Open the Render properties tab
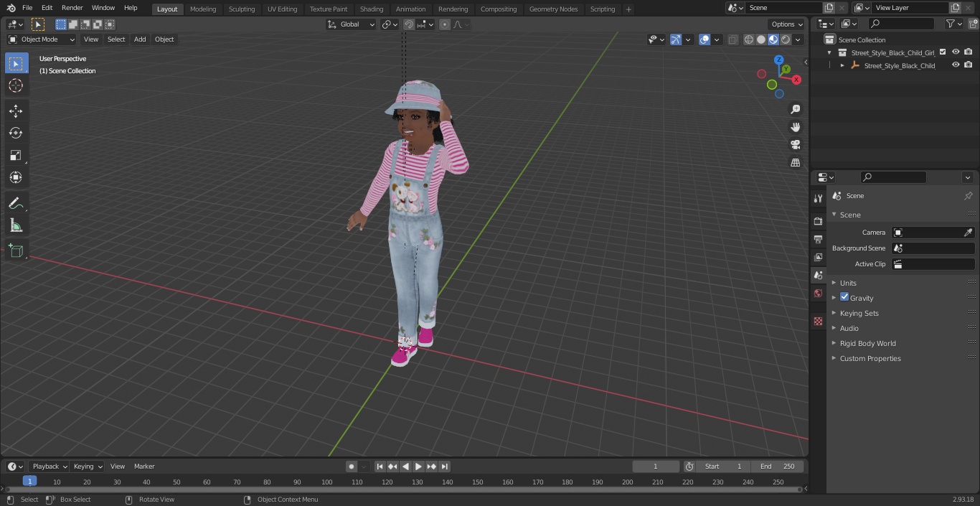980x506 pixels. pyautogui.click(x=818, y=221)
